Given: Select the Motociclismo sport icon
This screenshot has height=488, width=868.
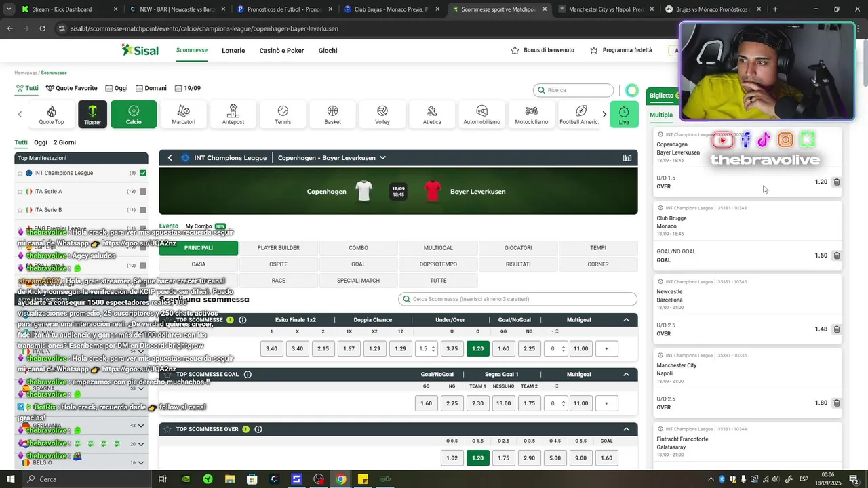Looking at the screenshot, I should coord(531,115).
